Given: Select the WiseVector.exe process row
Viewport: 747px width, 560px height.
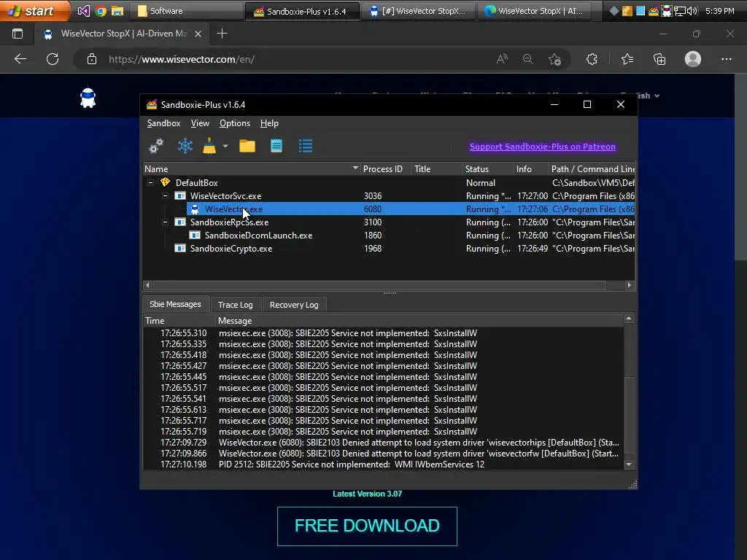Looking at the screenshot, I should (x=389, y=209).
